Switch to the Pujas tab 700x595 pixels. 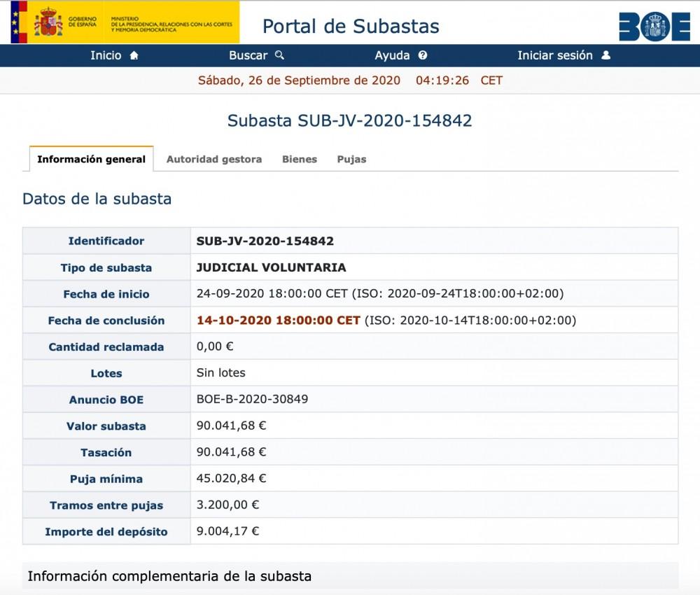click(351, 159)
